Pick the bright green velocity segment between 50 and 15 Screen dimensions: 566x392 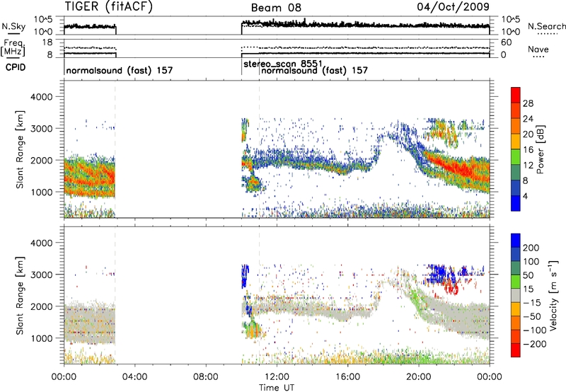click(516, 282)
